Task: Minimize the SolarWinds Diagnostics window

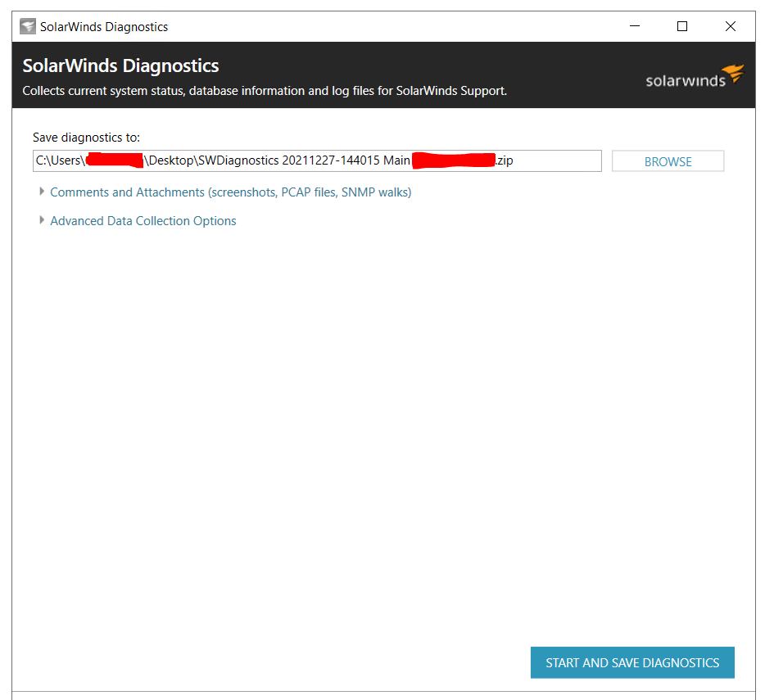Action: click(x=635, y=26)
